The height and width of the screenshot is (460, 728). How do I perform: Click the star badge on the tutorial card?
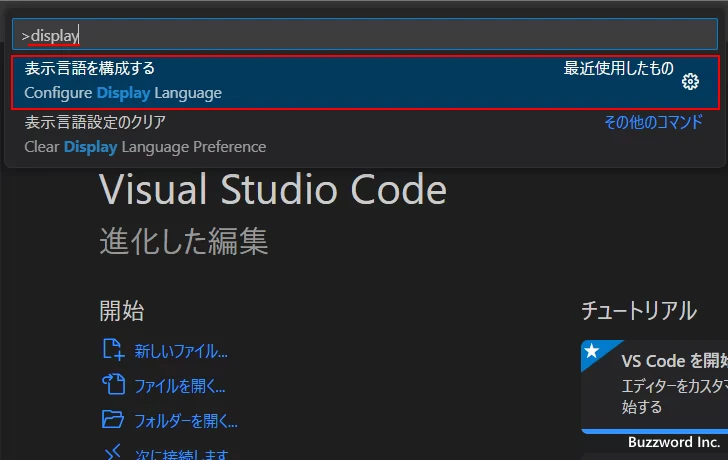pos(592,351)
